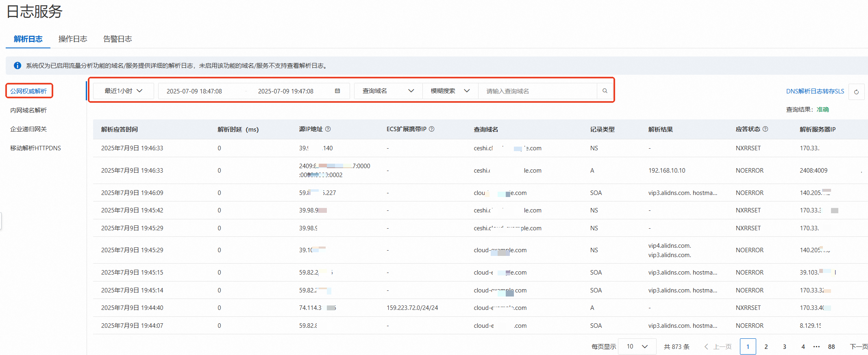Click the 记录类型 column header
This screenshot has height=355, width=868.
coord(603,130)
